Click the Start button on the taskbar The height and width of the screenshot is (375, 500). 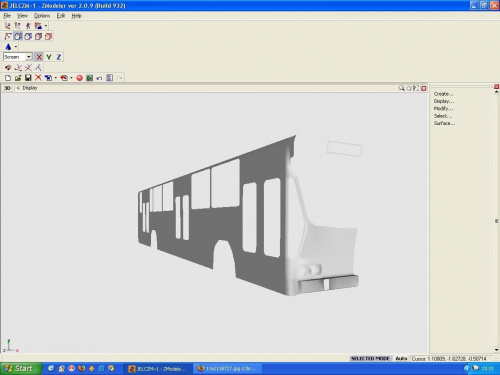click(x=21, y=369)
